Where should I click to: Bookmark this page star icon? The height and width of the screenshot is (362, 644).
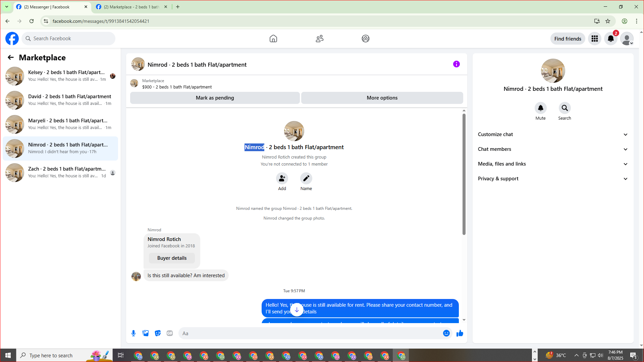click(x=608, y=21)
